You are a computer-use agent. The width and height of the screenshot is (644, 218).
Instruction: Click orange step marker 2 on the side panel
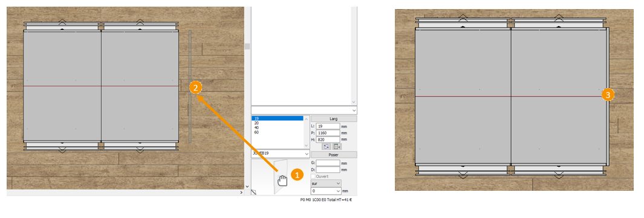(195, 87)
